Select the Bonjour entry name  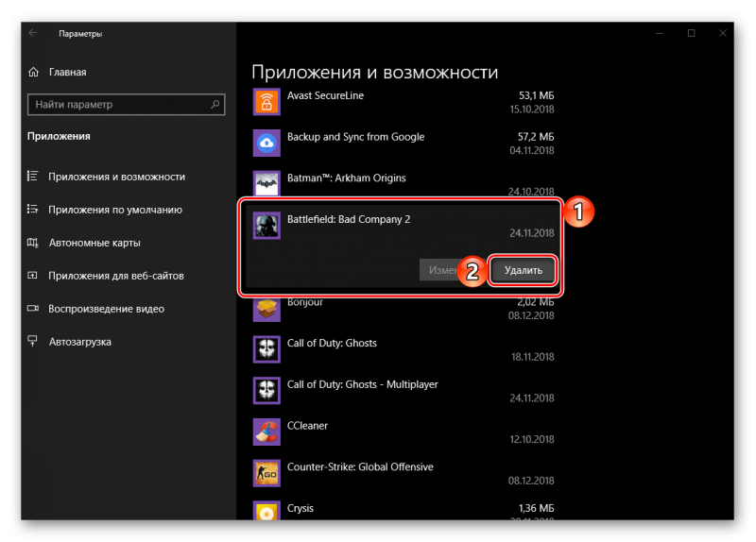coord(305,302)
